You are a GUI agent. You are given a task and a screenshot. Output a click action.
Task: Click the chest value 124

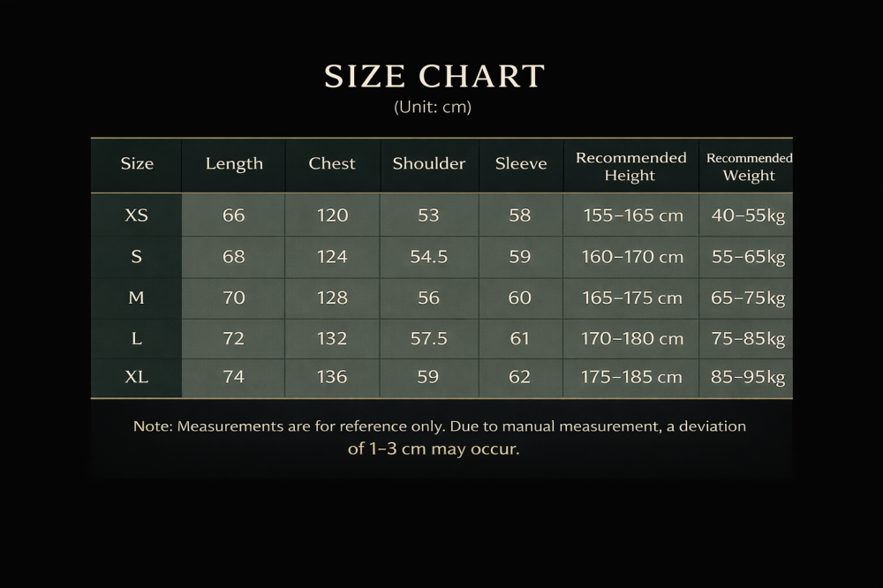332,257
